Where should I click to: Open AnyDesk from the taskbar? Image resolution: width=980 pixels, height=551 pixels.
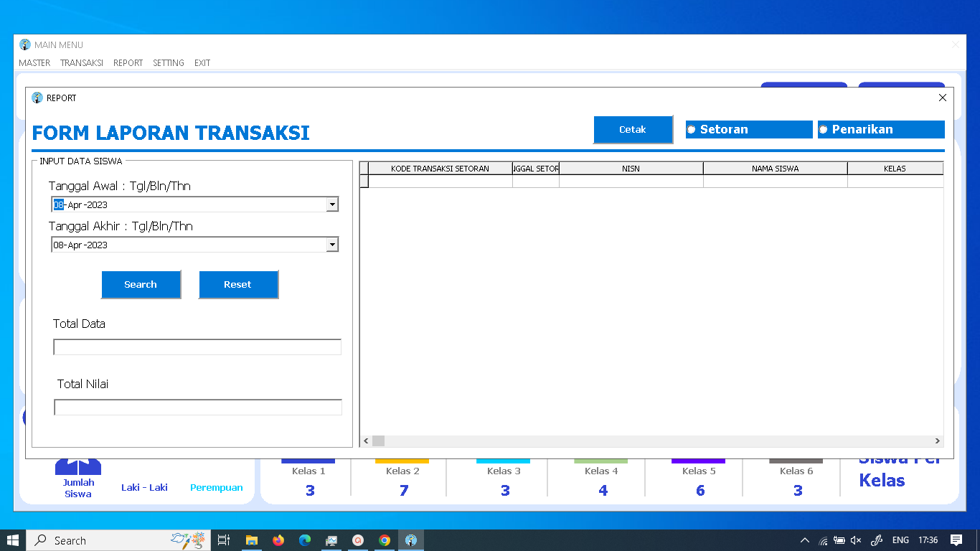coord(357,540)
